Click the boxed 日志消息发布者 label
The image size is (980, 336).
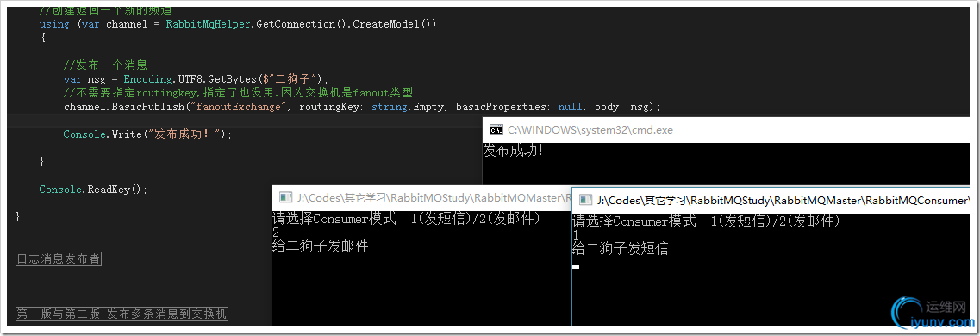click(58, 258)
